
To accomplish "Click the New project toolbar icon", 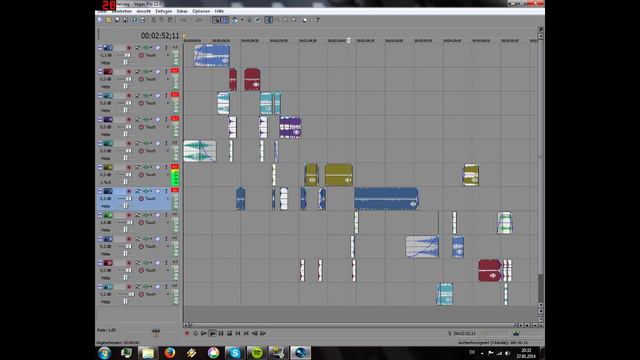I will [100, 20].
